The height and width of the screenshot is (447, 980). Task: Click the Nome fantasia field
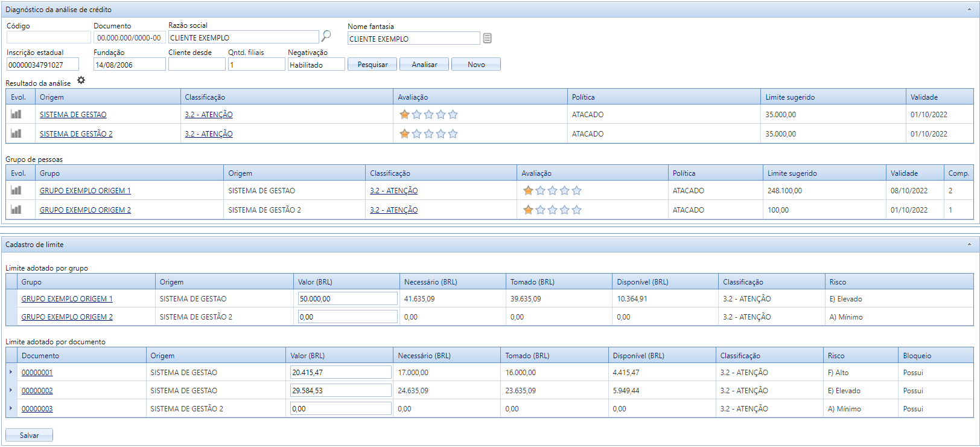click(x=414, y=39)
